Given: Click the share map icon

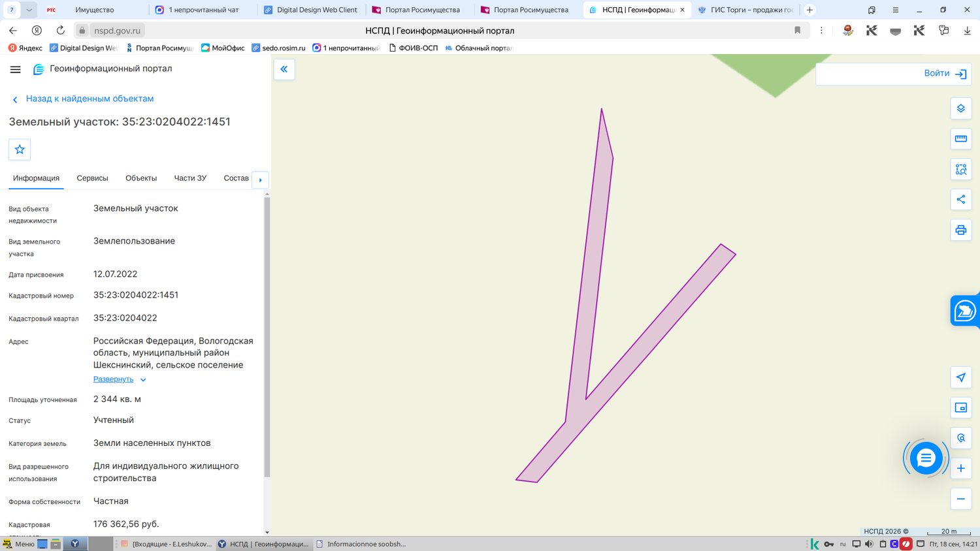Looking at the screenshot, I should point(960,199).
